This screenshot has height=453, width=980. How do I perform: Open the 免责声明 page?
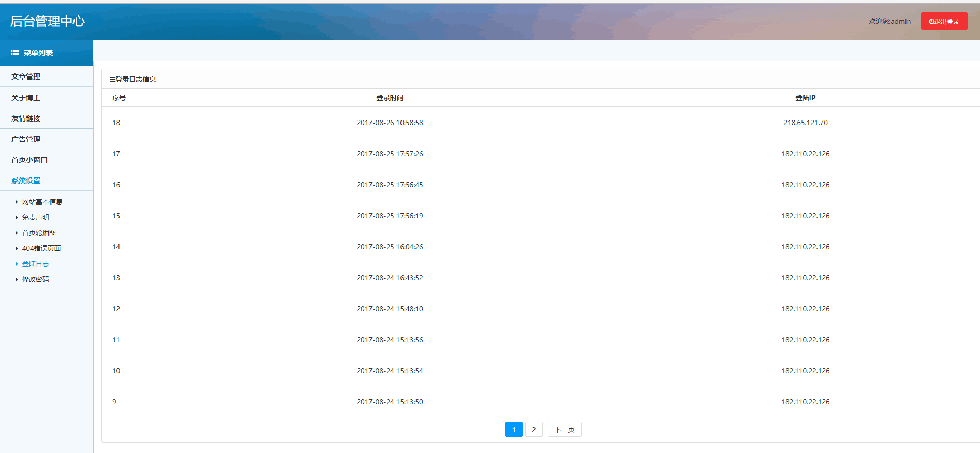(x=35, y=217)
